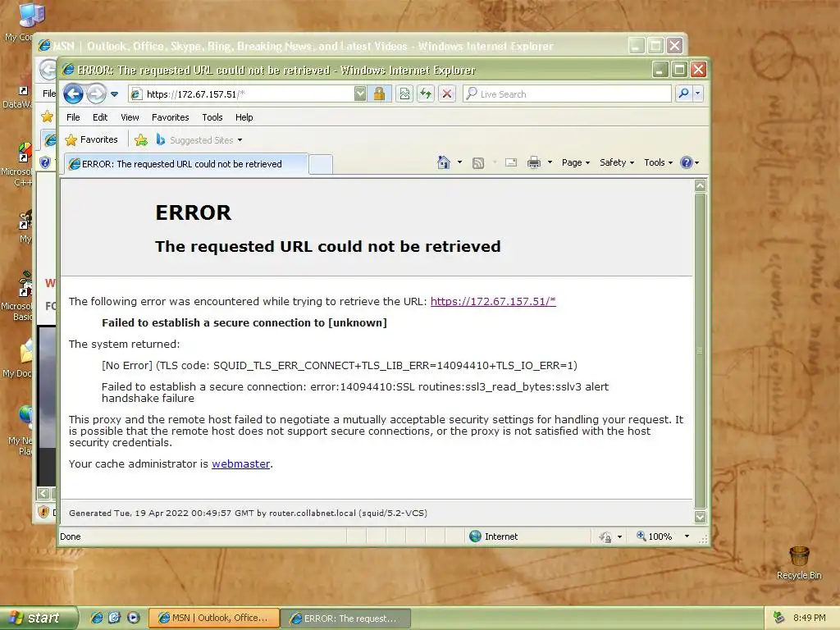Screen dimensions: 840x630
Task: Click the Outlook Express Quick Launch icon
Action: click(x=115, y=618)
